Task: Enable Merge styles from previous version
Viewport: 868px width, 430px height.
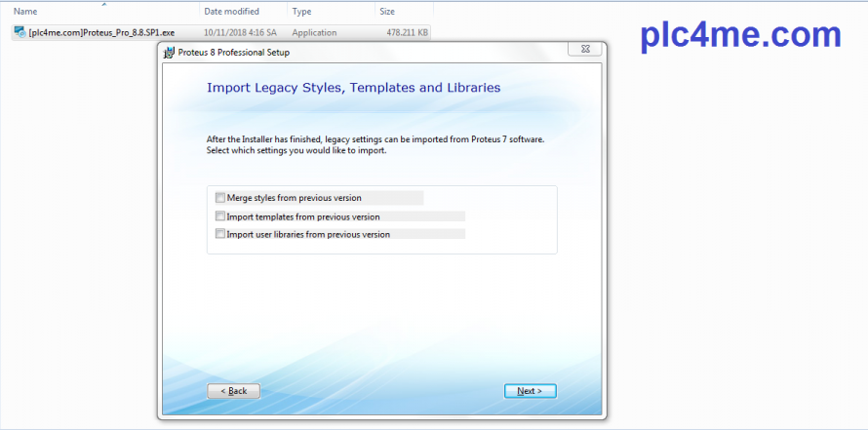Action: click(x=220, y=198)
